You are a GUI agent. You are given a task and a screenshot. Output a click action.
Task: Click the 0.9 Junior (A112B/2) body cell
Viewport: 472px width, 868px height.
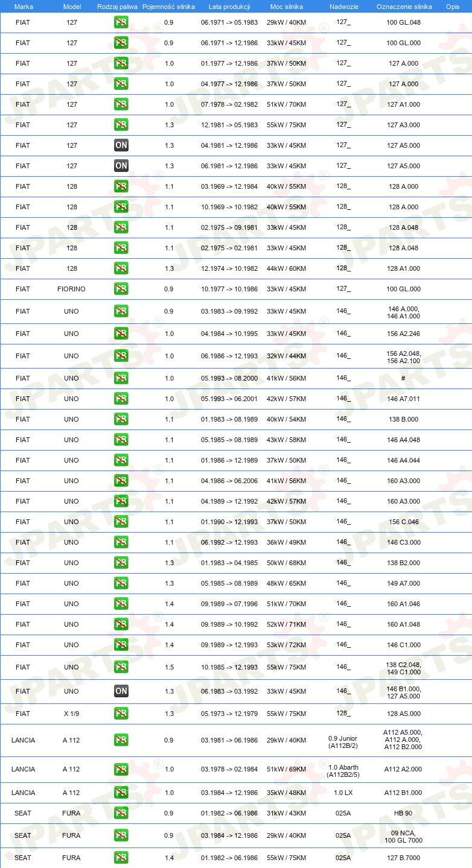point(343,743)
